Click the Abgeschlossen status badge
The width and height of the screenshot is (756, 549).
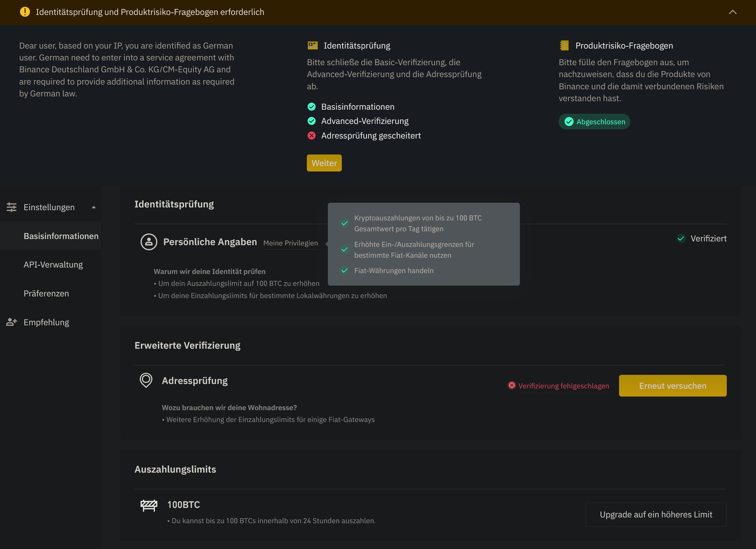594,122
